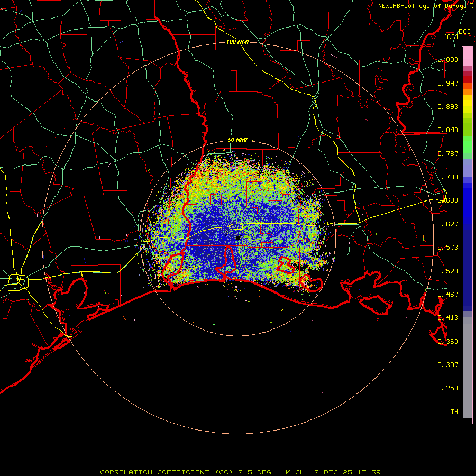This screenshot has height=476, width=476.
Task: Select the lavender swatch on the color bar
Action: click(x=467, y=168)
